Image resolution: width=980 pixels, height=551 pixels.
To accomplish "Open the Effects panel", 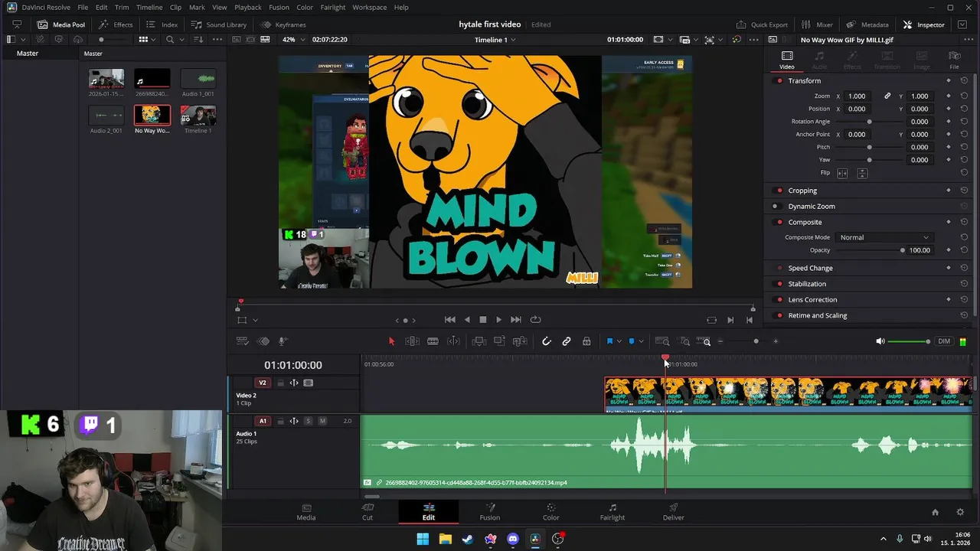I will tap(116, 24).
